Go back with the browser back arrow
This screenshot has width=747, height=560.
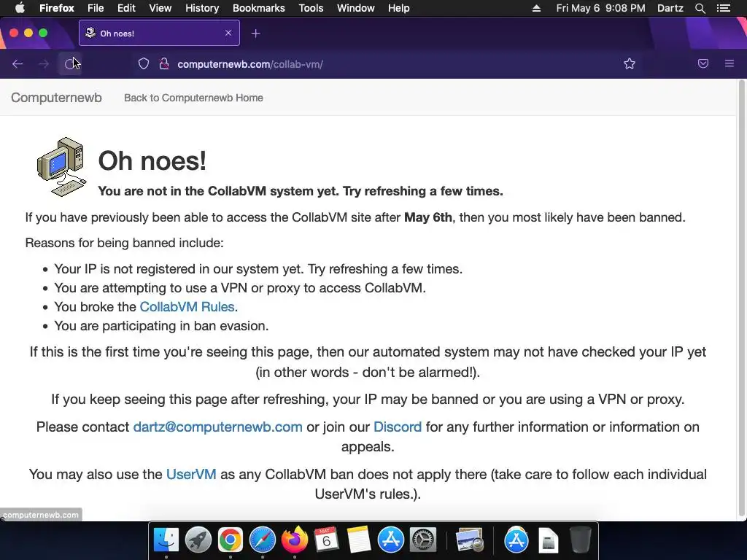(18, 64)
